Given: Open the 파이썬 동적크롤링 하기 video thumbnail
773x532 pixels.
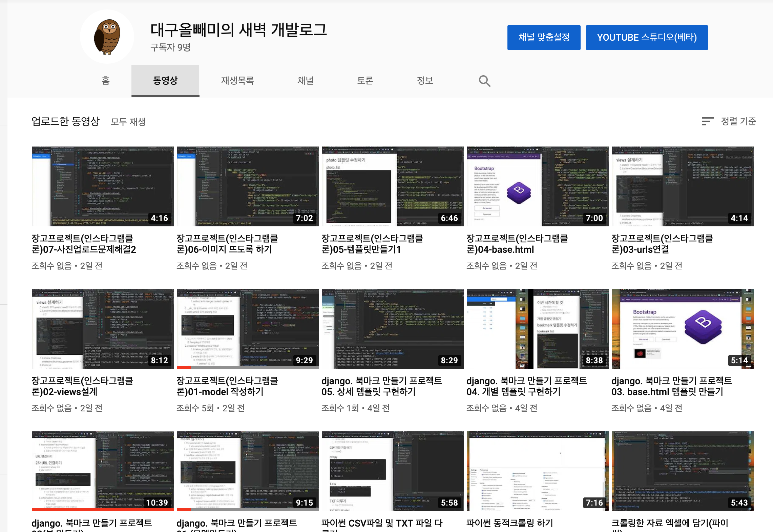Looking at the screenshot, I should pyautogui.click(x=538, y=471).
